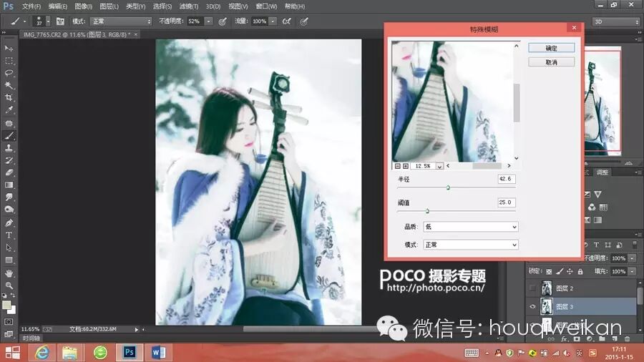
Task: Click 取消 to cancel blur dialog
Action: 551,62
